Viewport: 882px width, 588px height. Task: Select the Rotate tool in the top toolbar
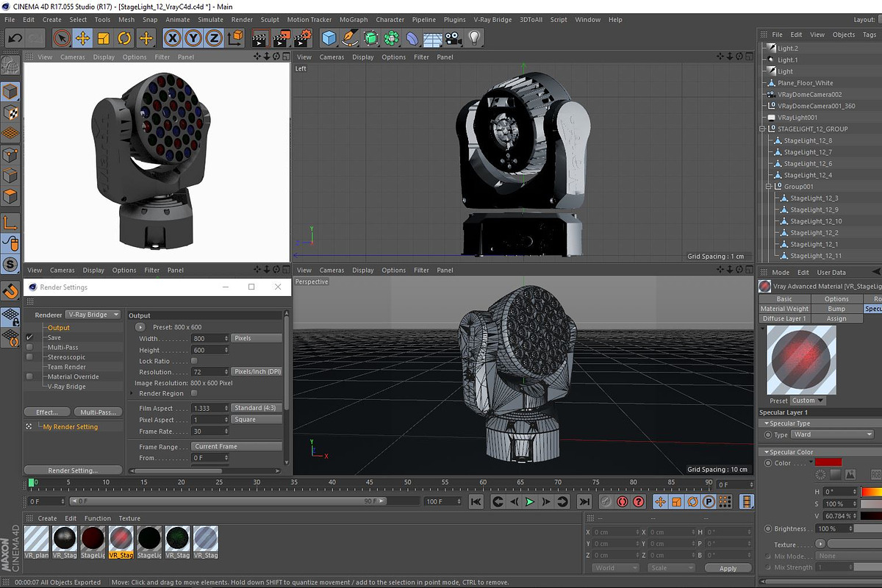124,38
